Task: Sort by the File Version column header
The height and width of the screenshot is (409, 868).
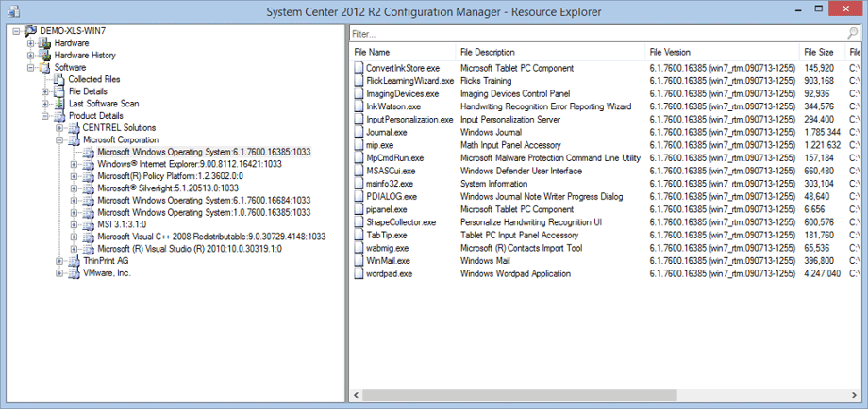Action: click(723, 52)
